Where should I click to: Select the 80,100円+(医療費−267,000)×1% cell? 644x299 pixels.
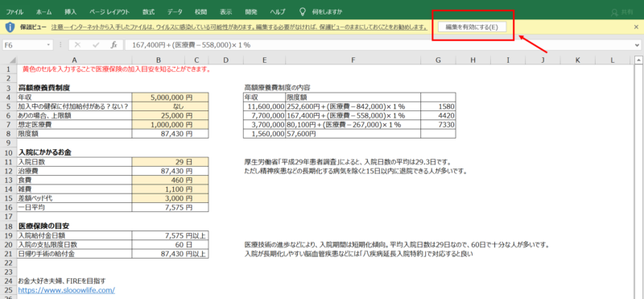tap(353, 125)
